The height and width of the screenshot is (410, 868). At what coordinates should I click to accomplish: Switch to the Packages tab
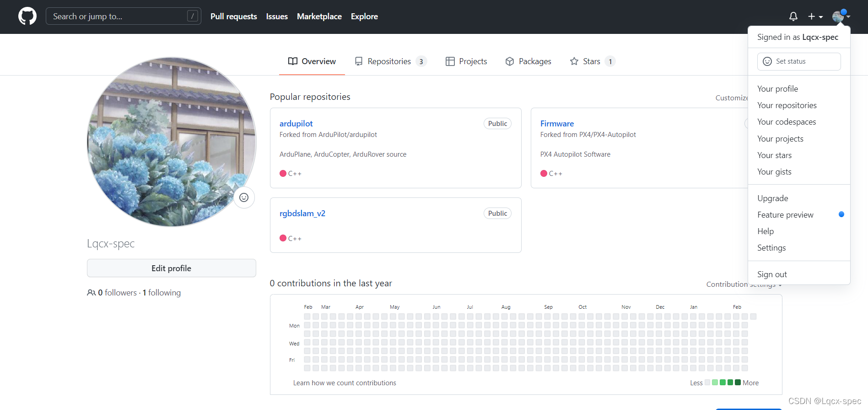pos(528,61)
